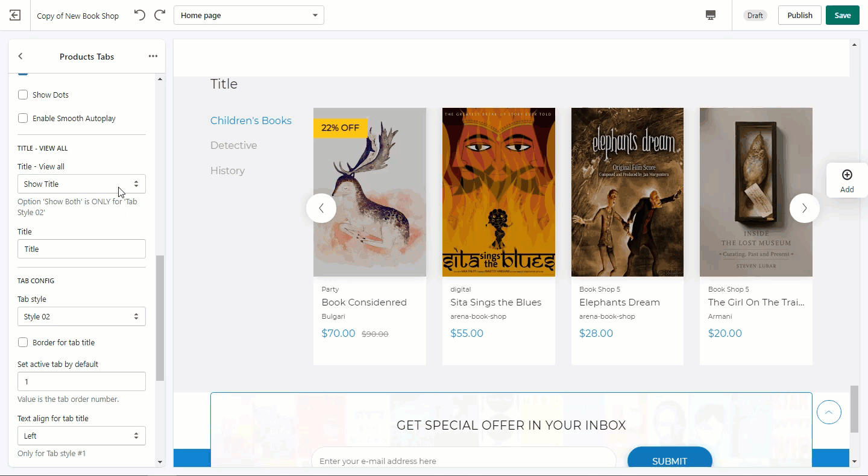
Task: Click the $28.00 price
Action: pyautogui.click(x=596, y=333)
